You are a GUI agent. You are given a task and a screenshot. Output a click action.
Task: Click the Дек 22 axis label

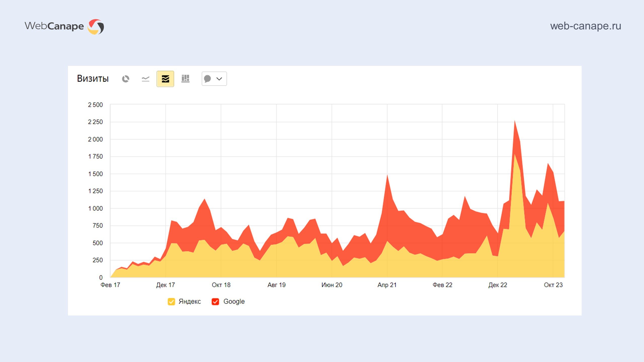tap(498, 285)
